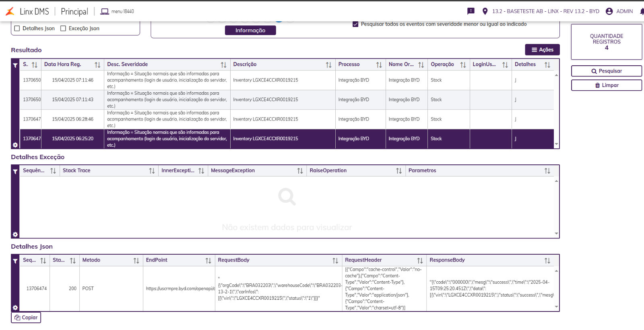Click the Linx DMS title text
The height and width of the screenshot is (330, 644).
click(x=34, y=11)
